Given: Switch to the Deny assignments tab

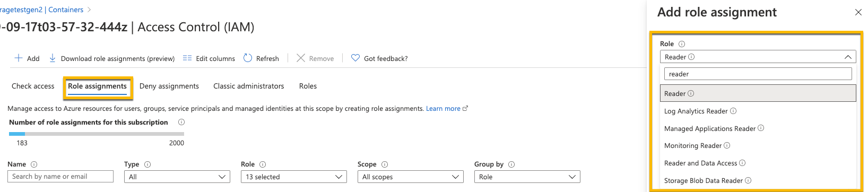Looking at the screenshot, I should tap(169, 86).
